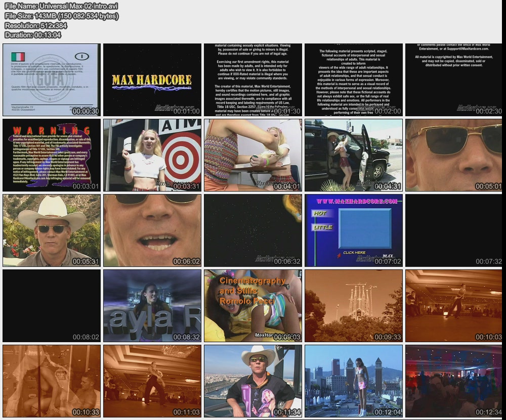Open the frame stamped 00:02:00

[x=353, y=80]
